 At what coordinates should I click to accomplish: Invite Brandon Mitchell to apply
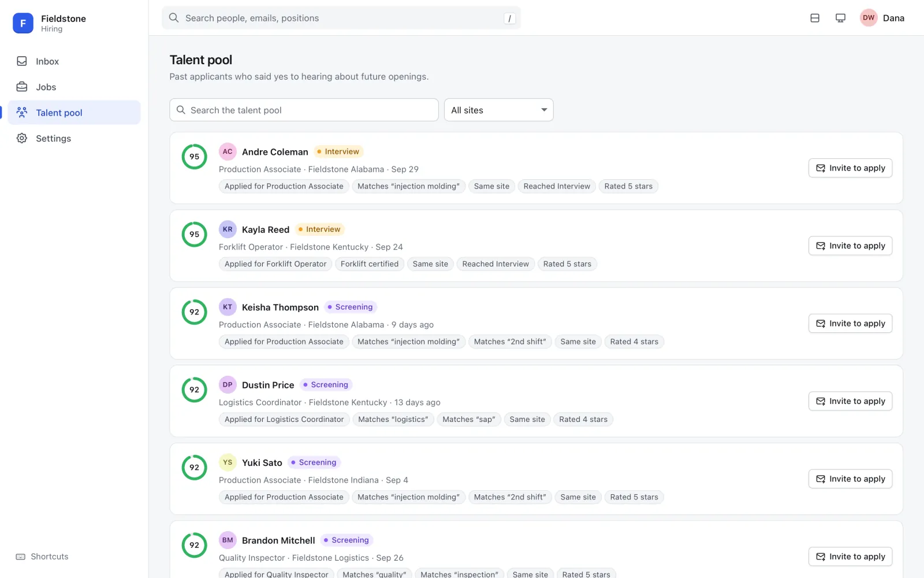(850, 557)
